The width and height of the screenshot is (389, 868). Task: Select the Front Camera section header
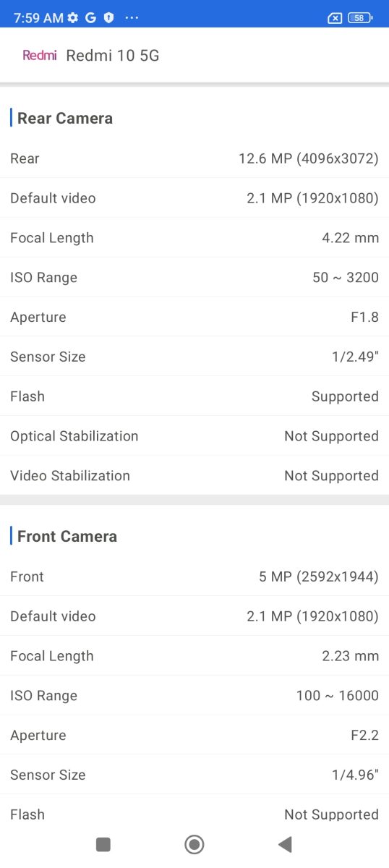pyautogui.click(x=67, y=536)
